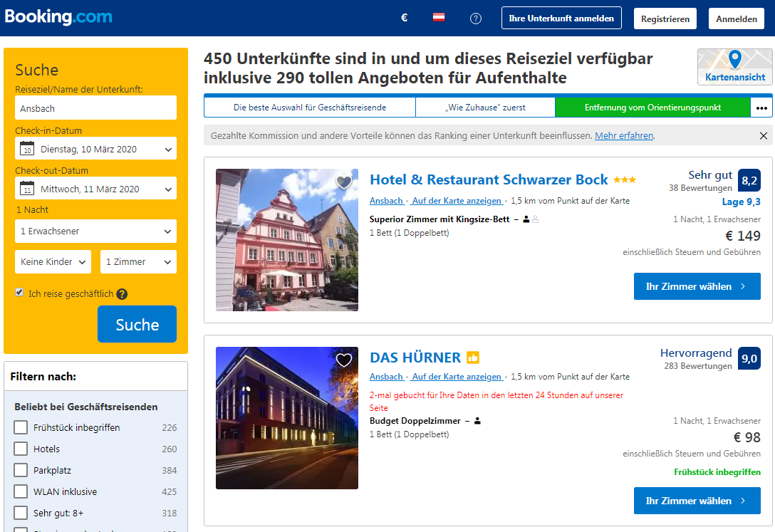This screenshot has width=775, height=532.
Task: Click green 'Frühstück inbegriffen' label on DAS HÜRNER
Action: click(x=717, y=472)
